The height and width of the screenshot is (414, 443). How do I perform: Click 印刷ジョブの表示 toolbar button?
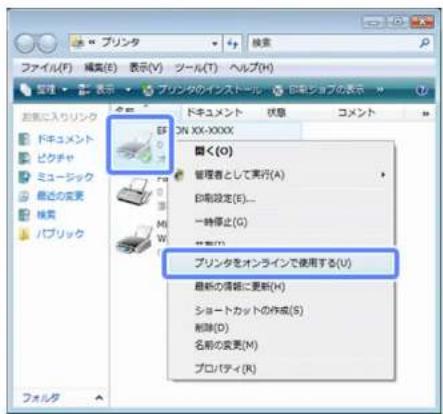pyautogui.click(x=319, y=90)
